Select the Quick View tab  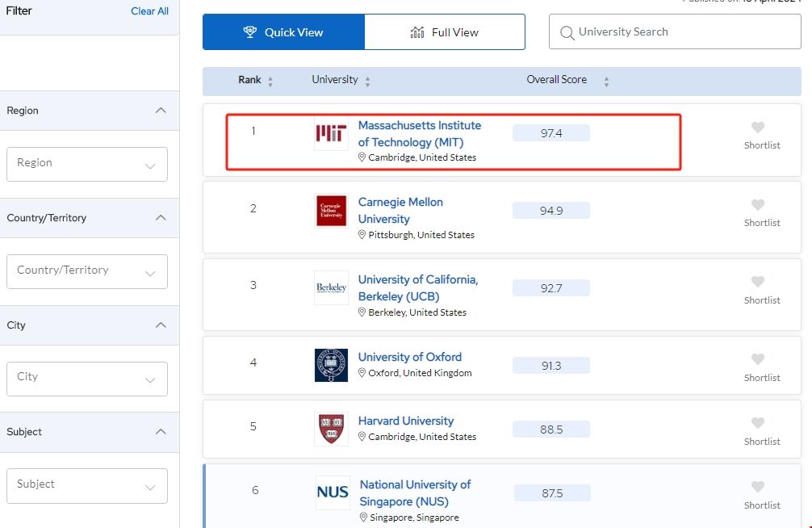coord(283,32)
